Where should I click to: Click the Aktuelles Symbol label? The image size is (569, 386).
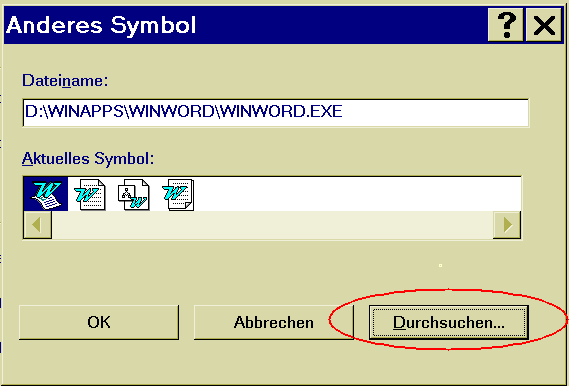point(88,159)
